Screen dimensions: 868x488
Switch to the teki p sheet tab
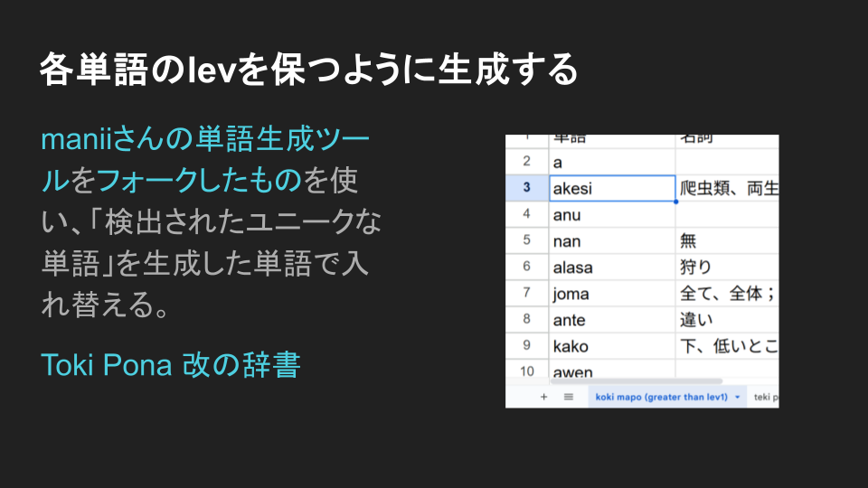coord(765,397)
